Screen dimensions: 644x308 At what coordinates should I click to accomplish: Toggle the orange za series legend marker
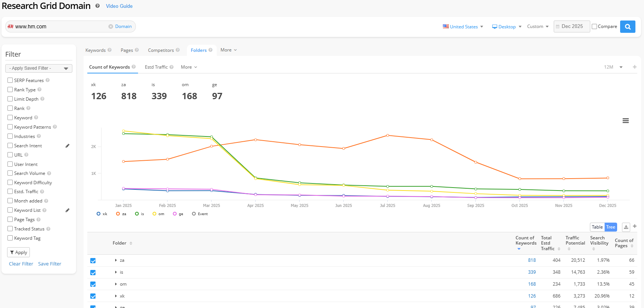coord(118,214)
